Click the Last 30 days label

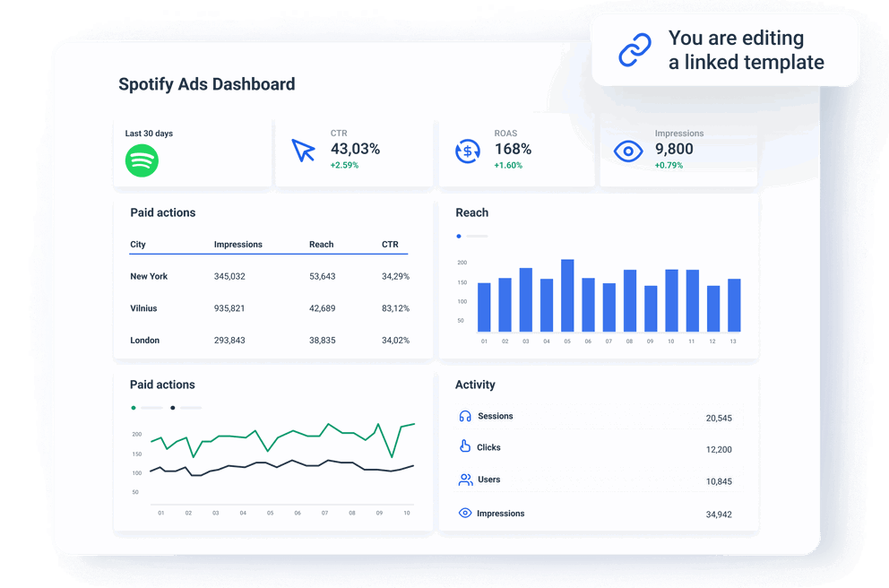coord(149,133)
